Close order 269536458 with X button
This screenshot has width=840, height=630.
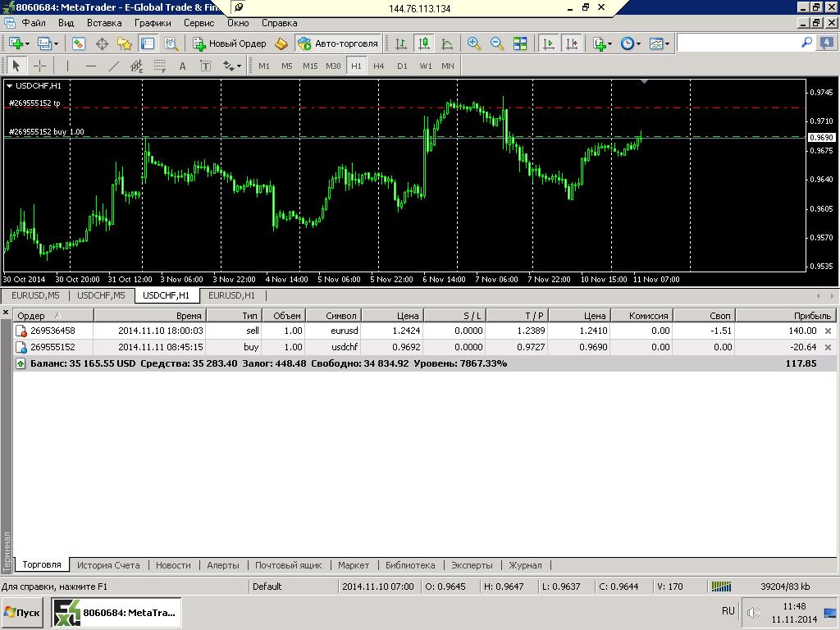click(x=829, y=331)
